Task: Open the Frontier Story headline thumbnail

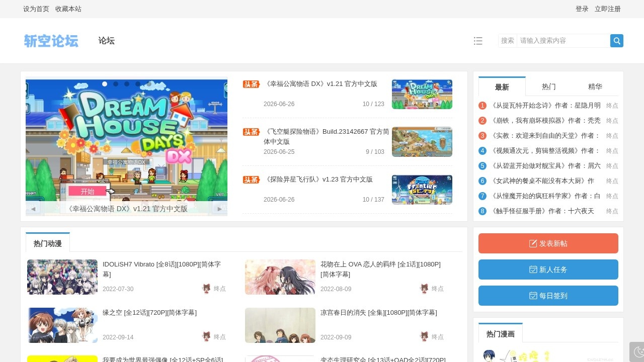Action: [x=422, y=190]
